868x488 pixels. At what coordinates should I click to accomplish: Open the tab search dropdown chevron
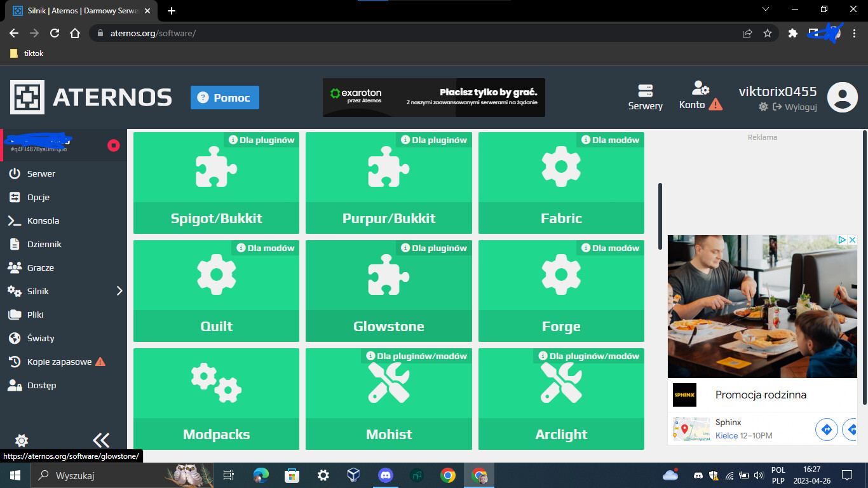pyautogui.click(x=766, y=10)
